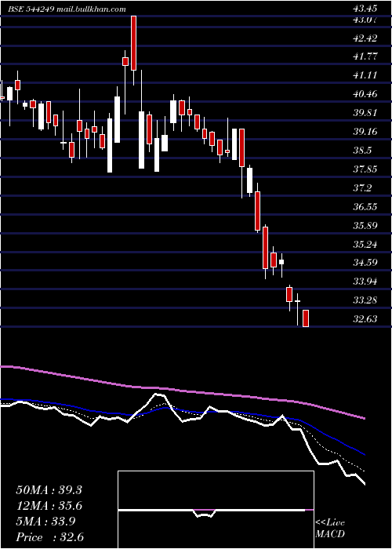
Task: Click the '12MA : 35.6' readout
Action: [49, 506]
